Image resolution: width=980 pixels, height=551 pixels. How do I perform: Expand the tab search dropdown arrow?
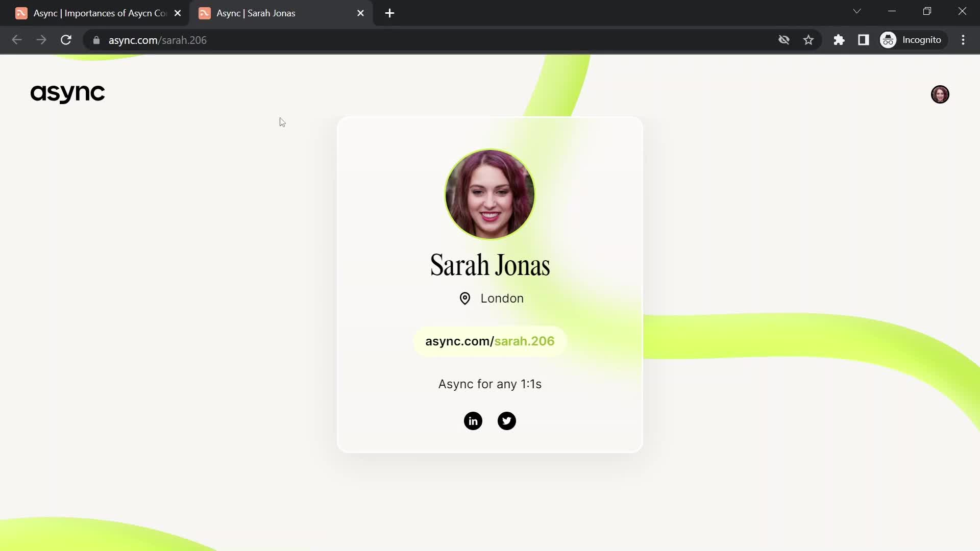(x=856, y=11)
